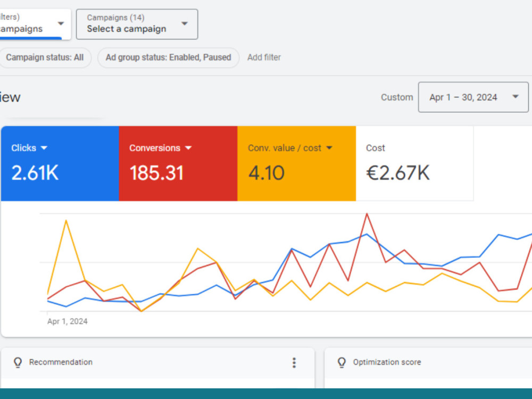Image resolution: width=532 pixels, height=399 pixels.
Task: Click the red peak in the conversions line
Action: pos(367,214)
